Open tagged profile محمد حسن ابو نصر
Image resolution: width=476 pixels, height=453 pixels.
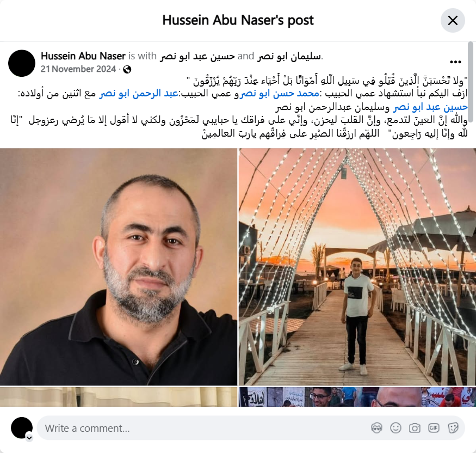click(x=279, y=94)
